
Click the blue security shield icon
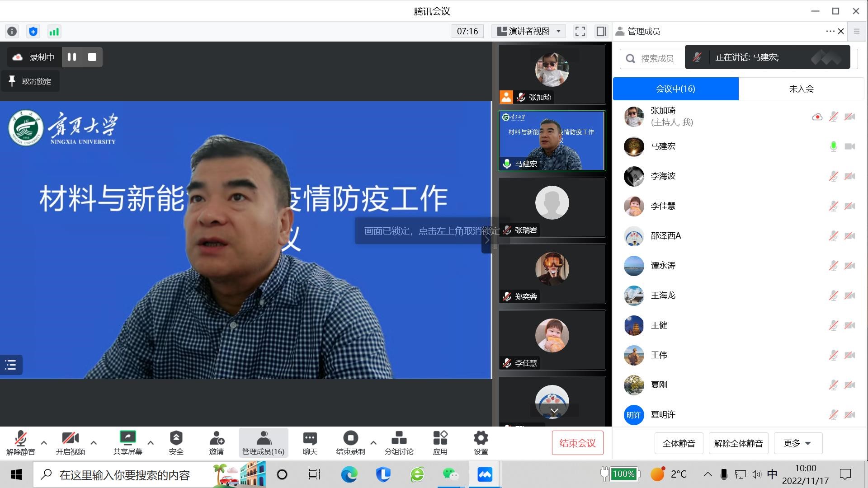tap(33, 32)
